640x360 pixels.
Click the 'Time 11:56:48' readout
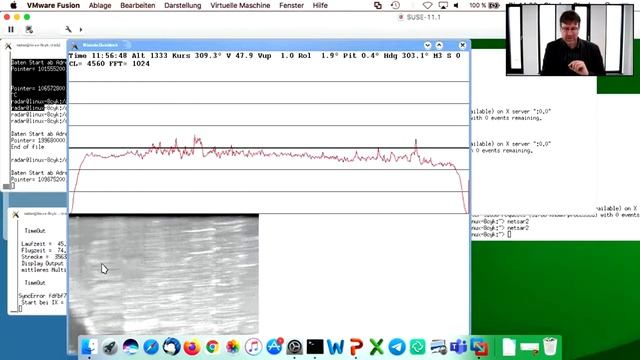pyautogui.click(x=98, y=56)
